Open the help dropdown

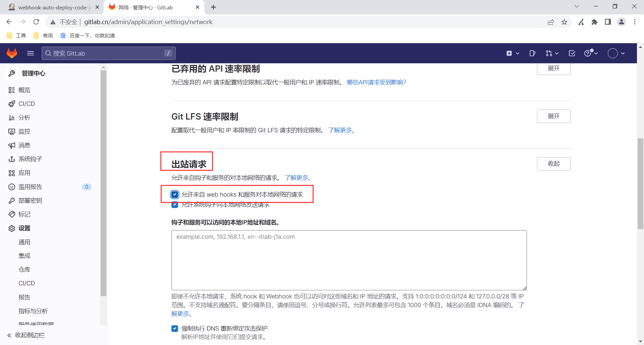coord(591,53)
